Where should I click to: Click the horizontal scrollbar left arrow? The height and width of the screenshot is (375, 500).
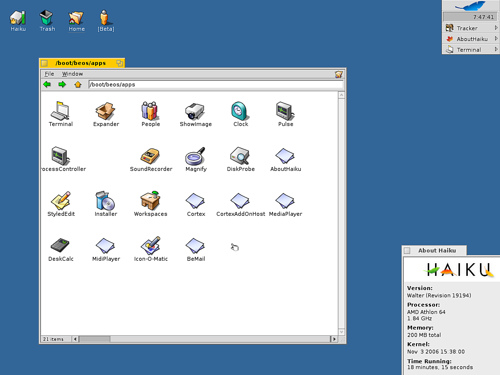coord(75,339)
